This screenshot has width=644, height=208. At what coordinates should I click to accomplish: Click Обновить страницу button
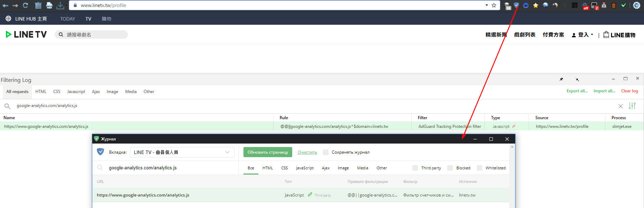268,152
